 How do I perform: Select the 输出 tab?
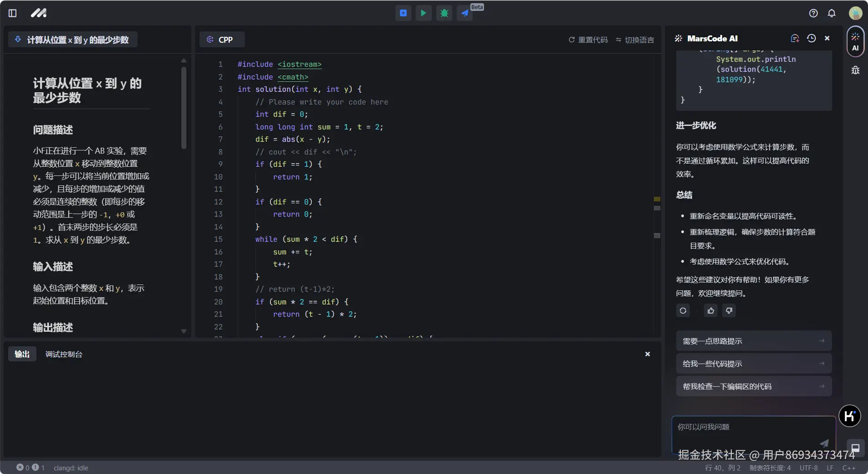(22, 354)
